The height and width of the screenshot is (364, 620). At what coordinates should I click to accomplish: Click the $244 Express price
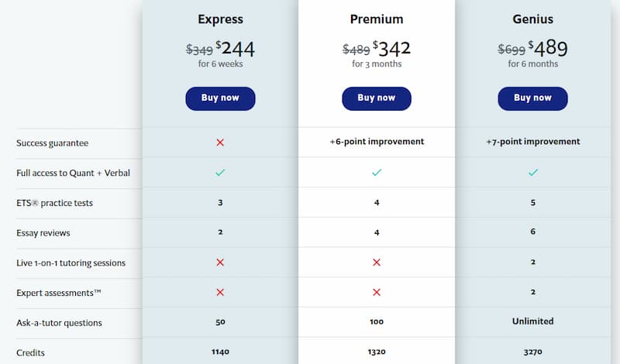[x=235, y=49]
